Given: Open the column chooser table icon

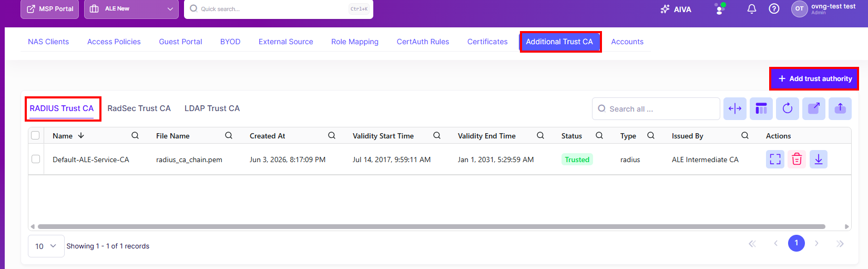Looking at the screenshot, I should [x=761, y=109].
